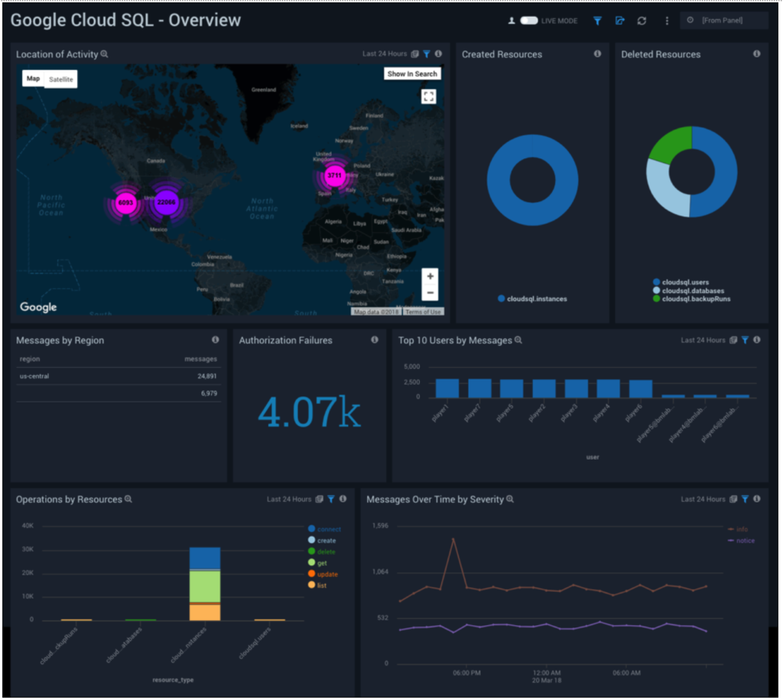Switch the map to Map view
This screenshot has width=783, height=700.
pyautogui.click(x=33, y=79)
